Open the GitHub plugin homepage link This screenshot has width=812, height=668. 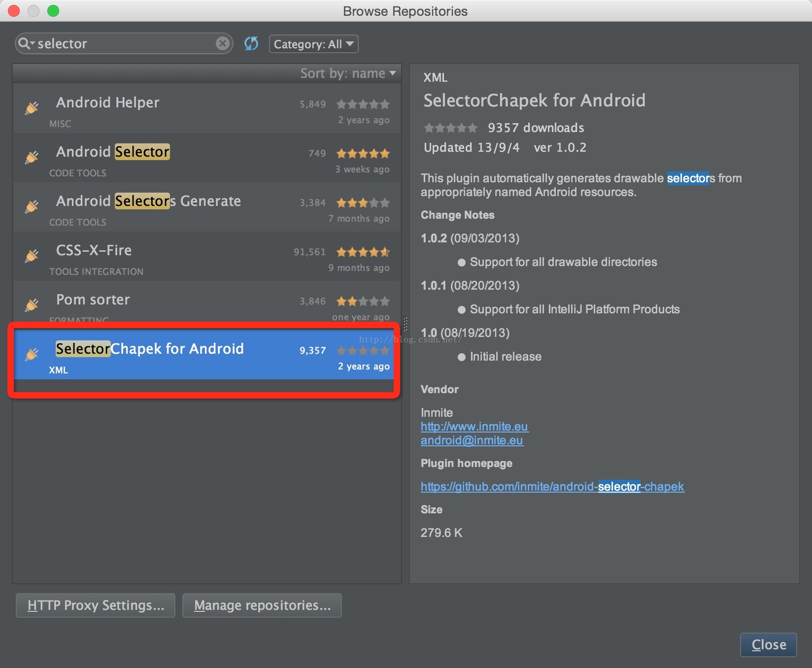552,487
